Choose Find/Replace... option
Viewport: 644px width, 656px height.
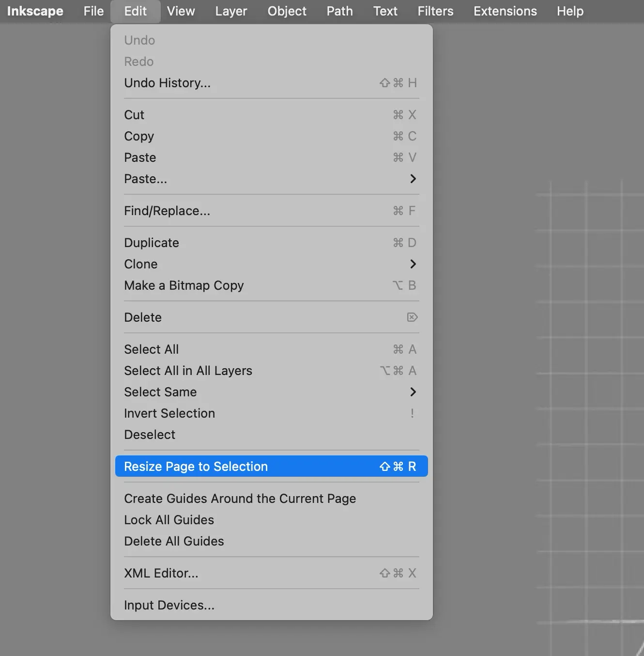pyautogui.click(x=167, y=211)
